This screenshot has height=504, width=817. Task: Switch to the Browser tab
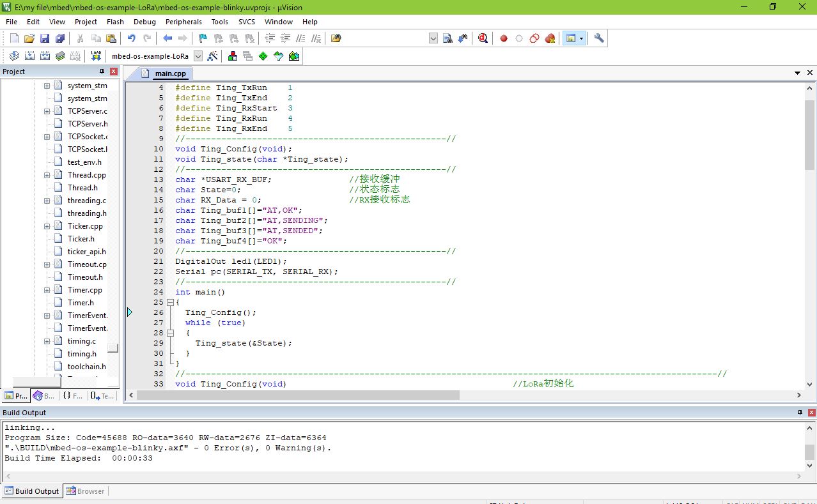(86, 491)
